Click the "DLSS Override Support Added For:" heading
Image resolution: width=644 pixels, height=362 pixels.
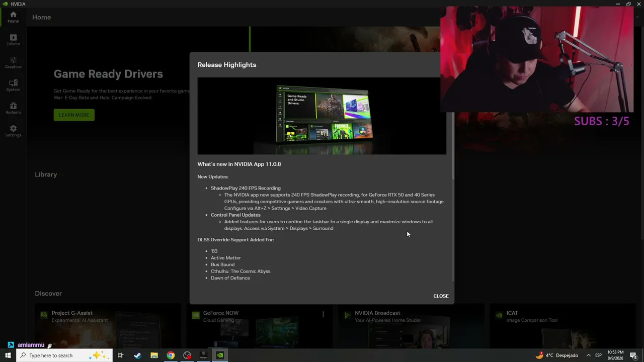tap(235, 240)
